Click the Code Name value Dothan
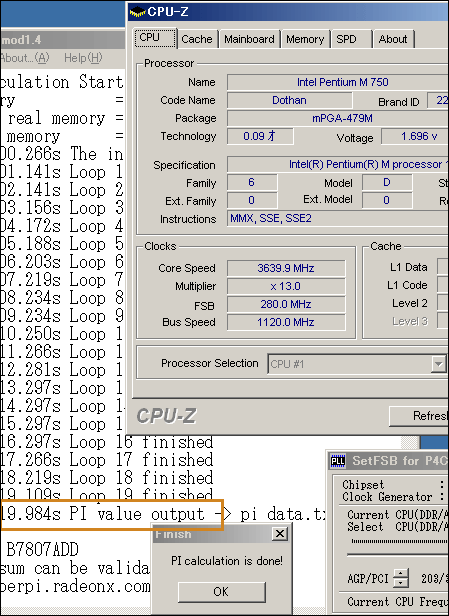Image resolution: width=449 pixels, height=616 pixels. pyautogui.click(x=289, y=100)
